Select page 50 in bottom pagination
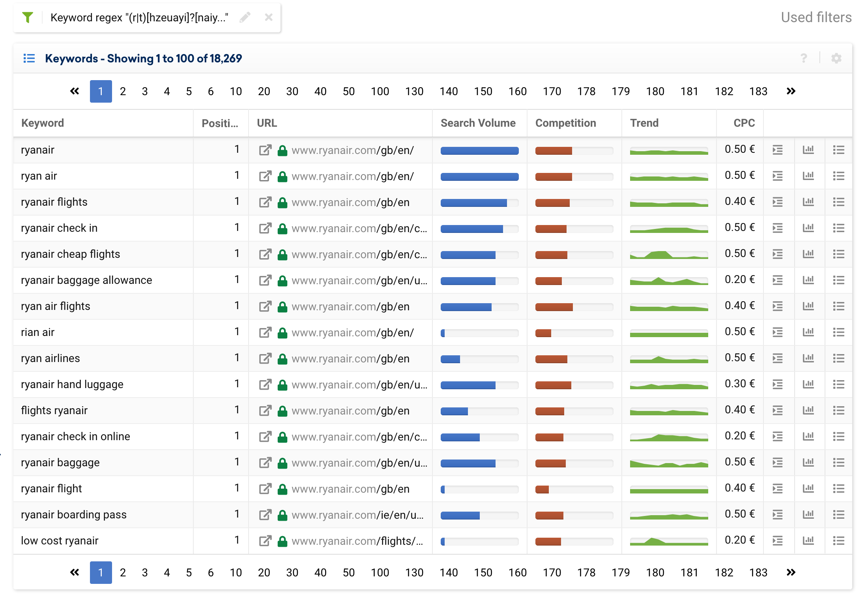Viewport: 868px width, 604px height. tap(349, 572)
